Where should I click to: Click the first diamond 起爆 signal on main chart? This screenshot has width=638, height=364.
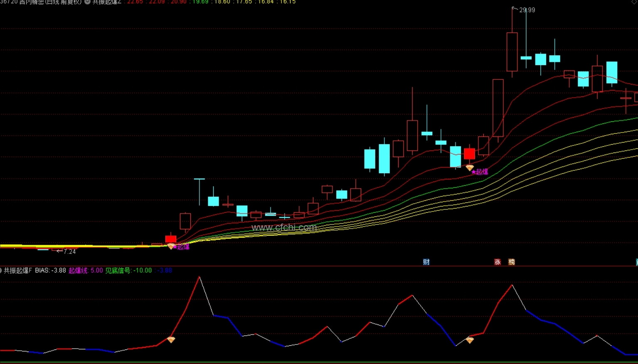(171, 246)
